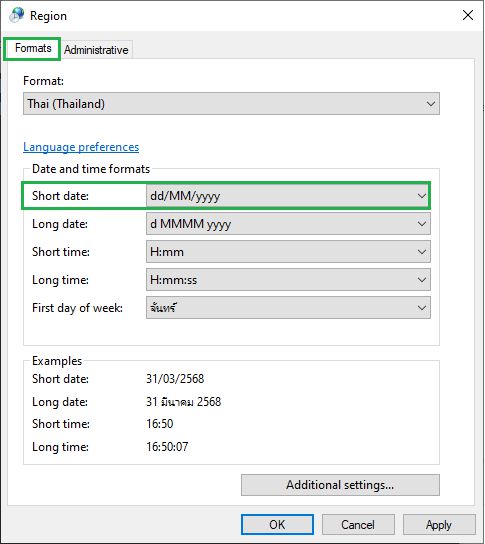Expand the First day of week dropdown

click(x=288, y=308)
